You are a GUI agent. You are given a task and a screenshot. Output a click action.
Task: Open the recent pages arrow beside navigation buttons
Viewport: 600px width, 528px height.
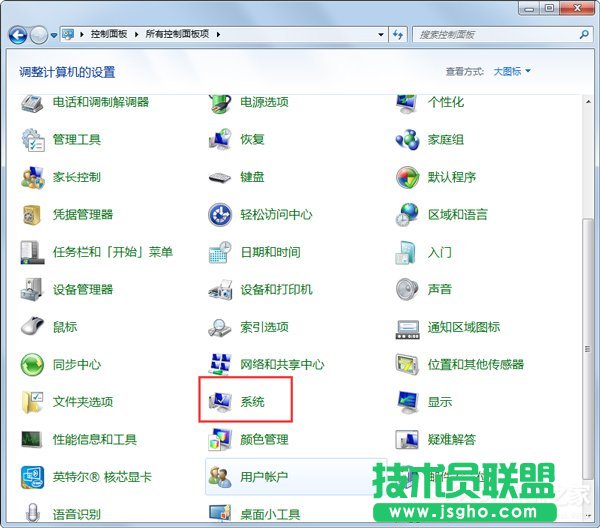54,35
